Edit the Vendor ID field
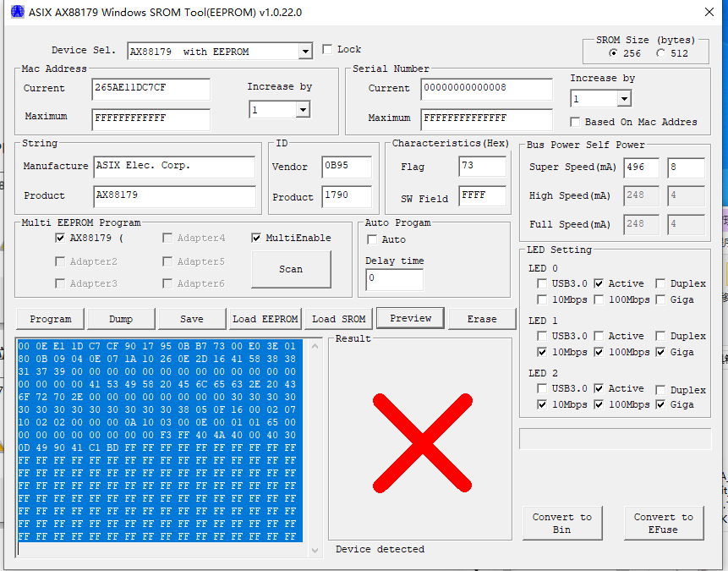Viewport: 728px width, 571px height. [x=347, y=167]
